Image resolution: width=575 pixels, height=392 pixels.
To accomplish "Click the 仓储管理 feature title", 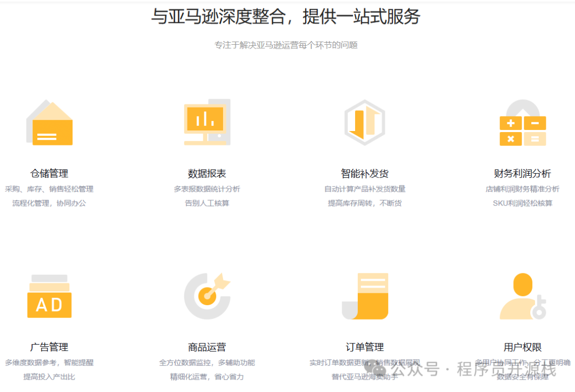I will click(50, 173).
